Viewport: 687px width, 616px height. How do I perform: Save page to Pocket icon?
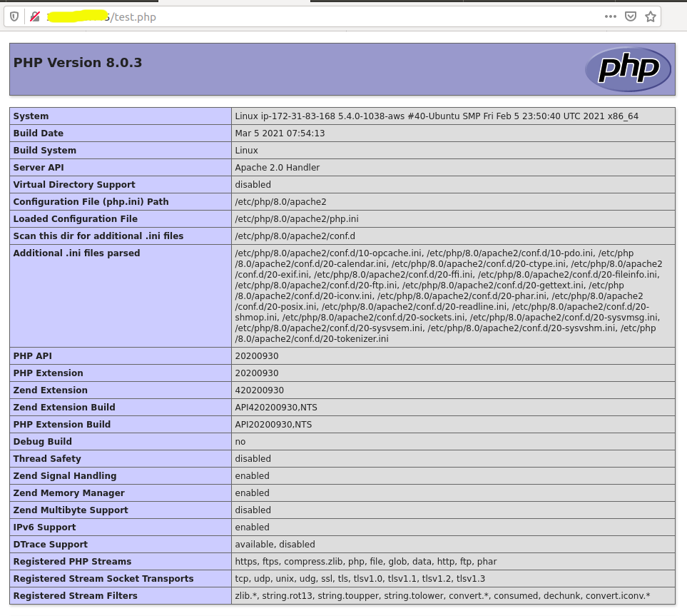click(631, 16)
